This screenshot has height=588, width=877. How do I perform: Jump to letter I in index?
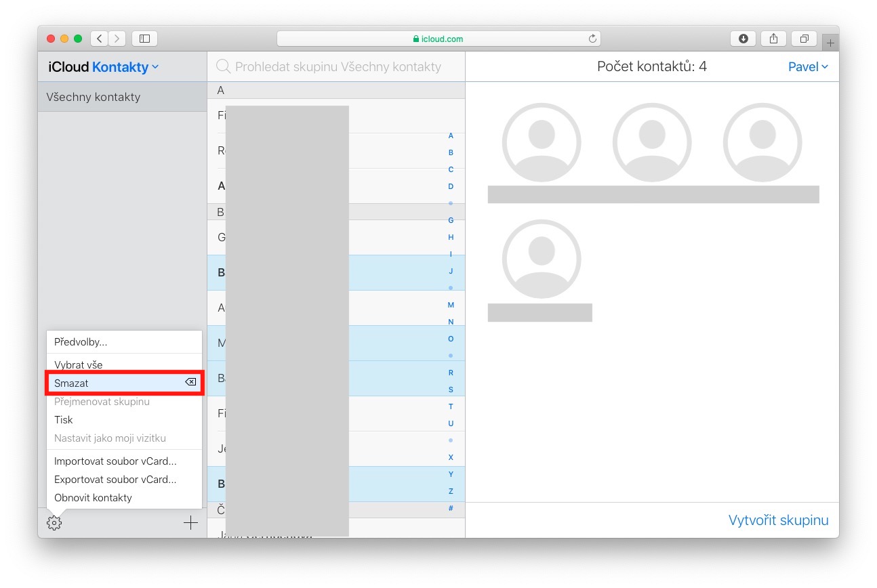point(451,254)
